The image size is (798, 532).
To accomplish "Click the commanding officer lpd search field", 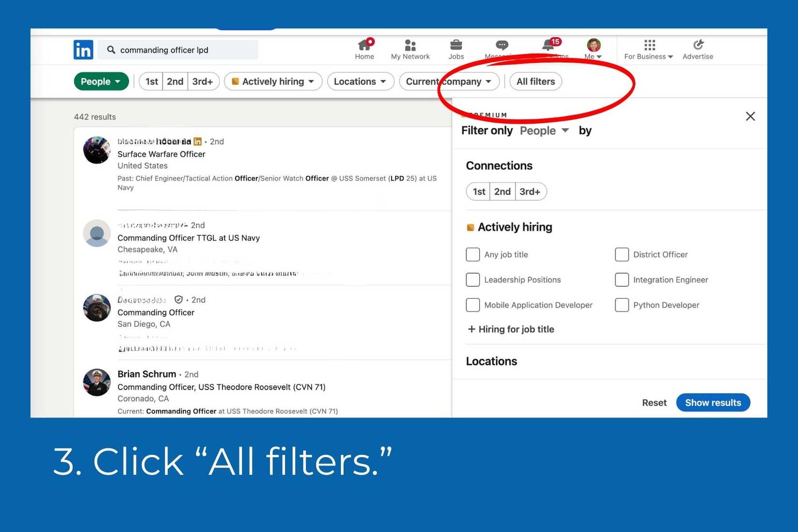I will click(178, 50).
